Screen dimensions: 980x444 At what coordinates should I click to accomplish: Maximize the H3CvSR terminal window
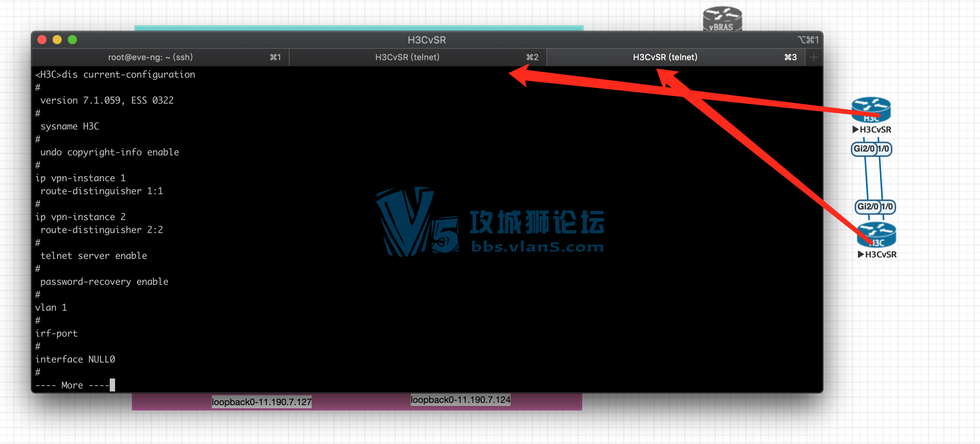click(72, 40)
